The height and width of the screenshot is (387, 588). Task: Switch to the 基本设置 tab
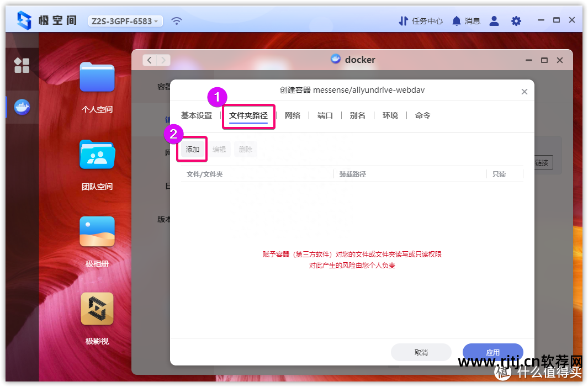[197, 115]
